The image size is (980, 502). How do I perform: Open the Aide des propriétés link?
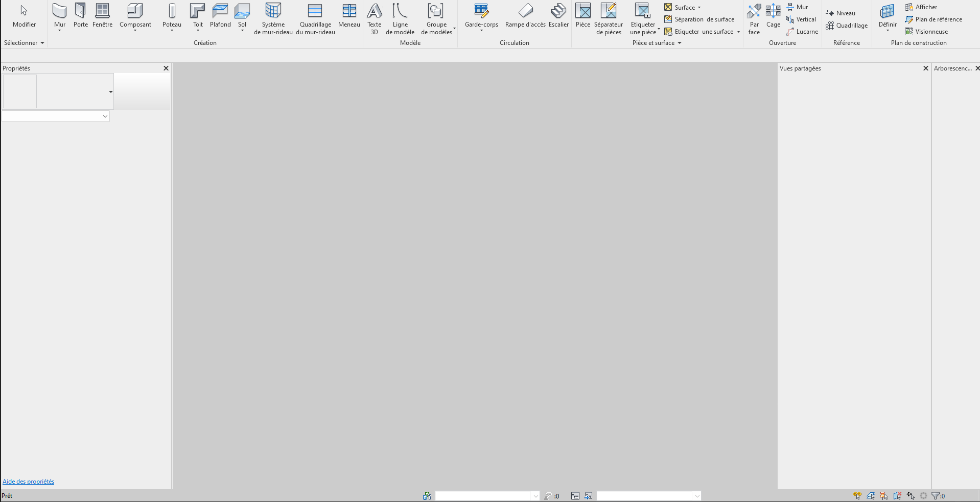(x=28, y=481)
